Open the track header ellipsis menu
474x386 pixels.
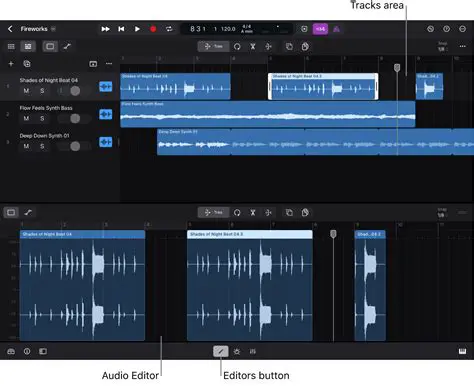(109, 64)
